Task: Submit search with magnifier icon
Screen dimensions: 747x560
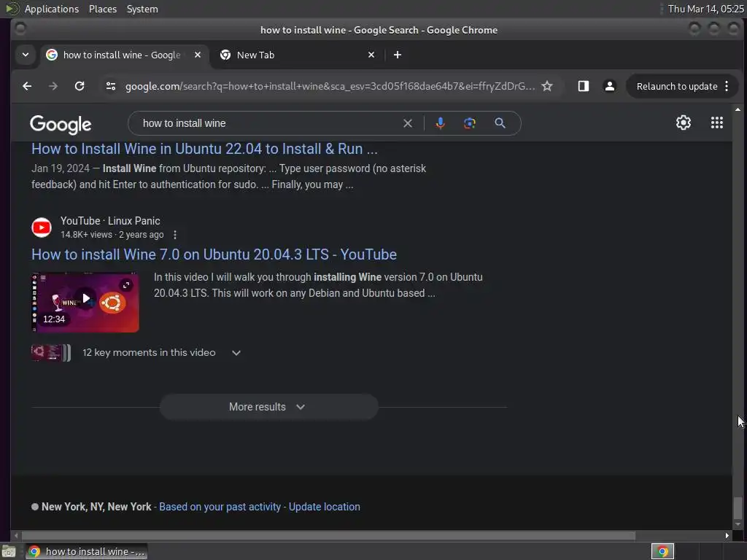Action: 500,123
